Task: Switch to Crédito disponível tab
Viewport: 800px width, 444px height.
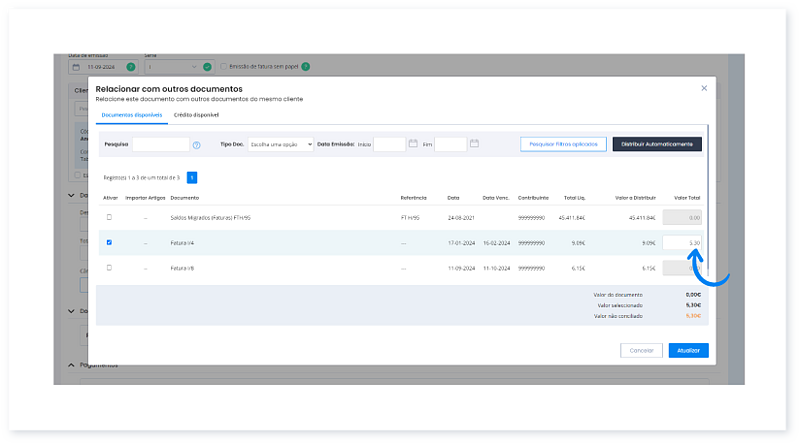Action: click(x=196, y=116)
